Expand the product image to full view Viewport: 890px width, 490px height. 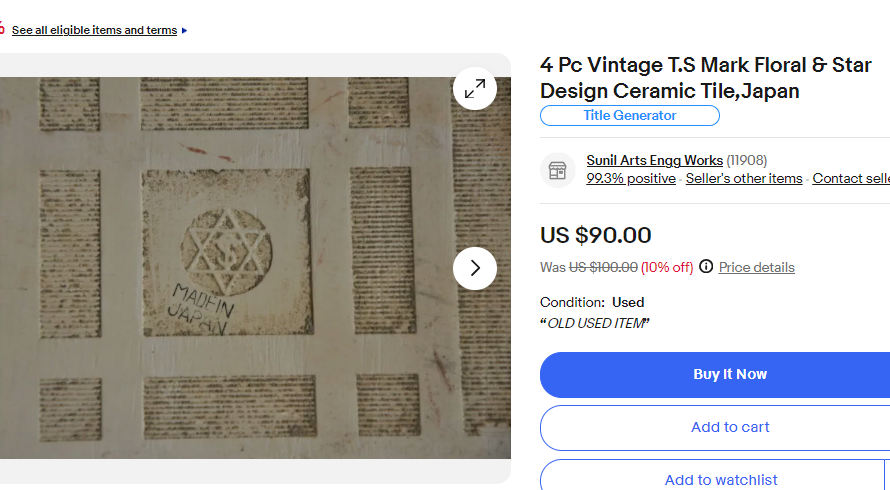[475, 88]
